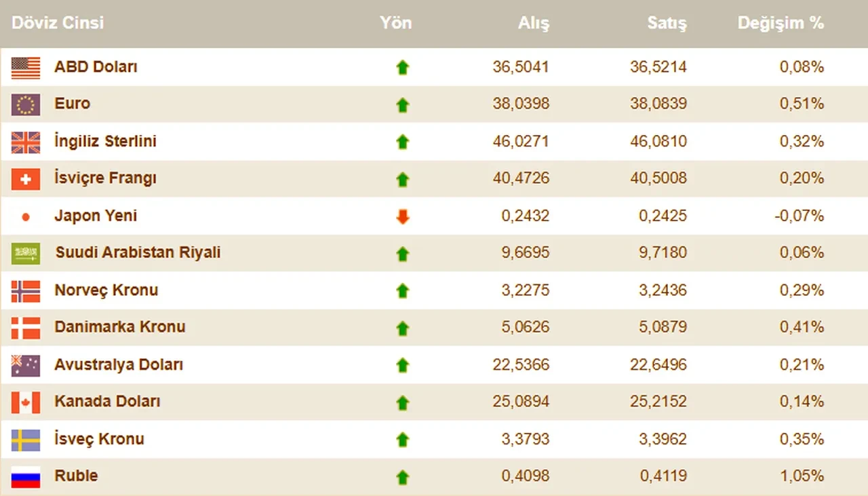Click the green up arrow for Euro
The image size is (868, 496).
click(403, 104)
